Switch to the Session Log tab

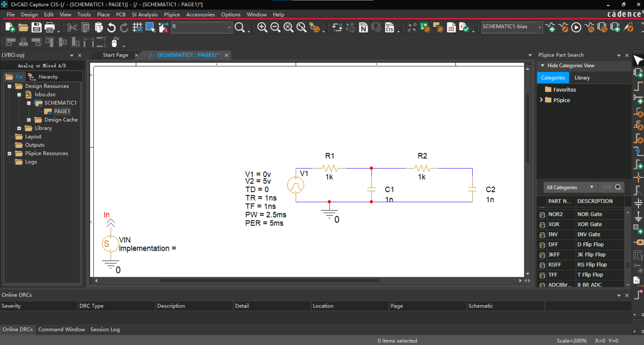[x=105, y=330]
